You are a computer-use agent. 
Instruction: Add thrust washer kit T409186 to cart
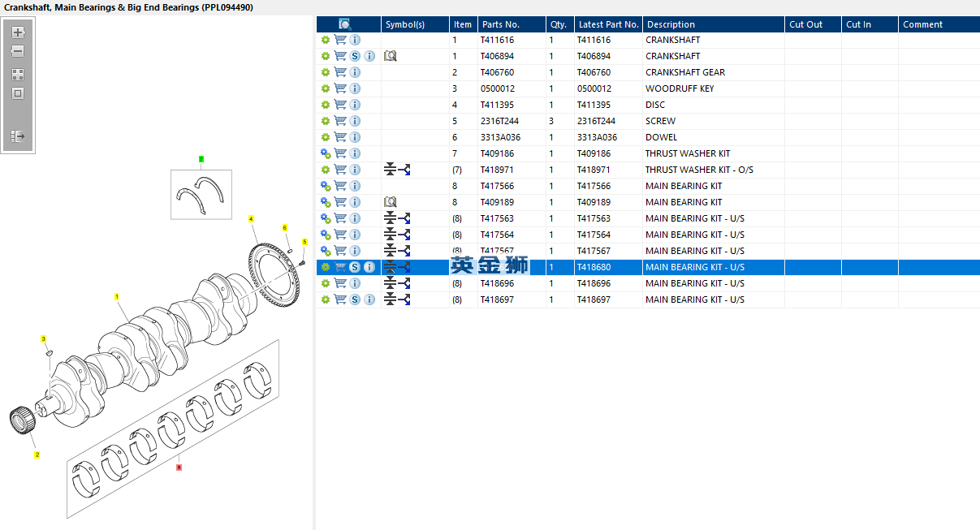tap(340, 153)
